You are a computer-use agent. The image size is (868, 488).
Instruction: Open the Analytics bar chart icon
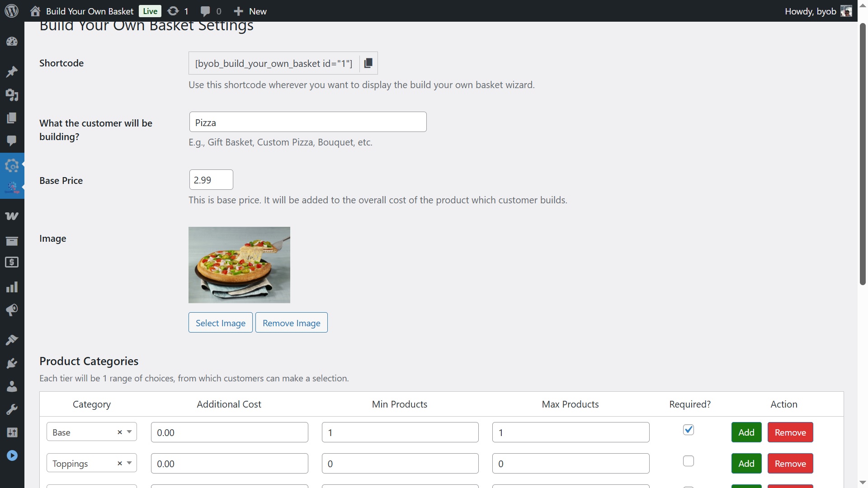12,287
